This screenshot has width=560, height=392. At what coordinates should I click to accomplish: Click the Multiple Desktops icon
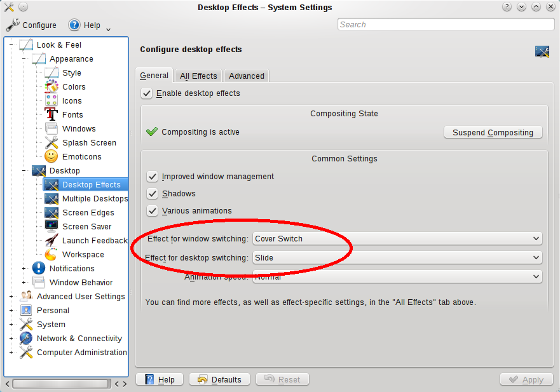pos(51,198)
